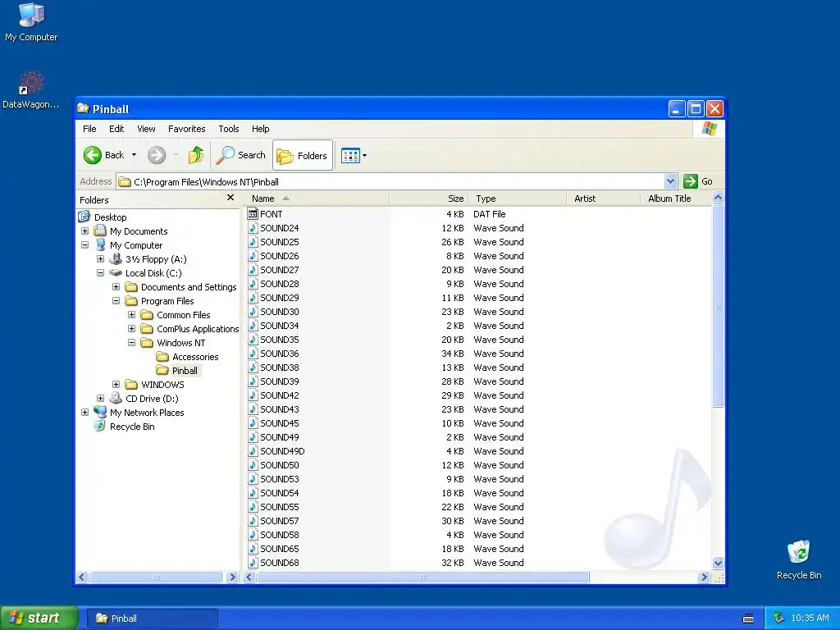The height and width of the screenshot is (630, 840).
Task: Select SOUND30 wave file icon
Action: pos(253,311)
